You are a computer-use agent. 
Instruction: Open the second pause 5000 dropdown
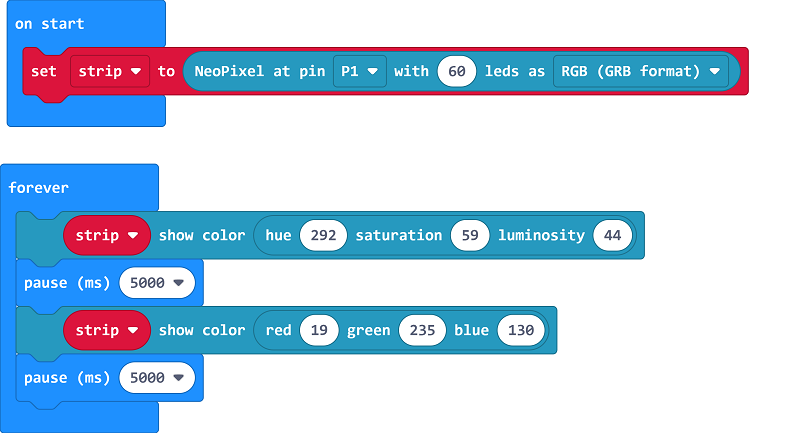point(156,378)
